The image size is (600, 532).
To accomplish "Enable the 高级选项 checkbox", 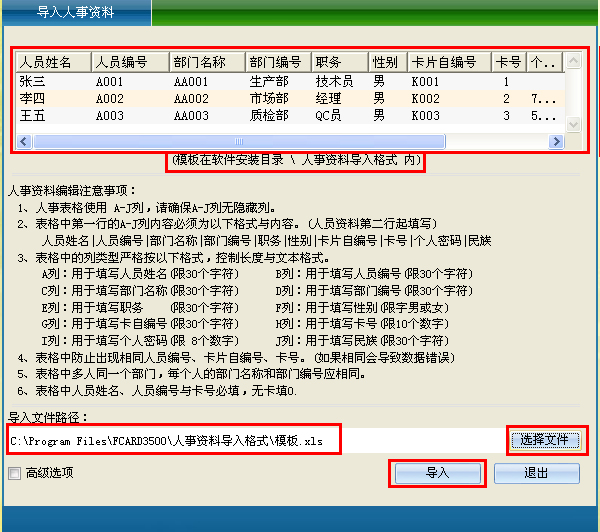I will click(x=14, y=473).
